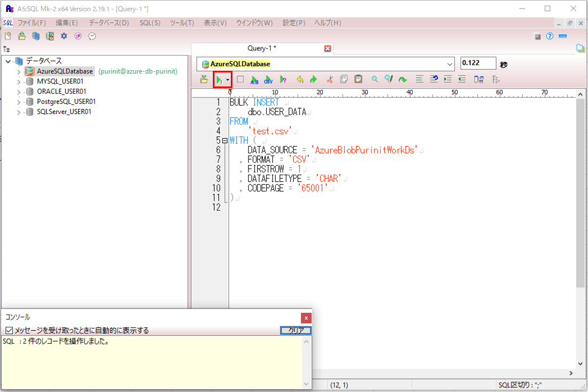Expand the PostgreSQL_USER01 tree node
This screenshot has width=588, height=392.
coord(19,102)
